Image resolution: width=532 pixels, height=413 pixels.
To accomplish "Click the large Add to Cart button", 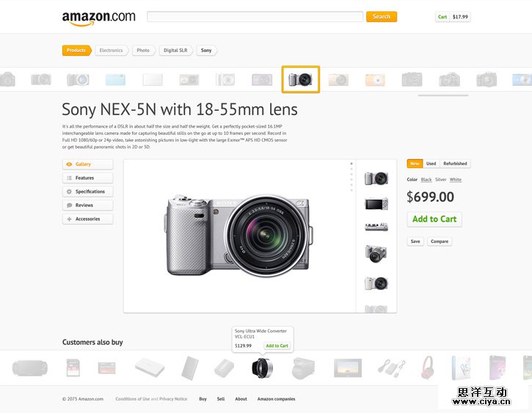I will tap(434, 219).
